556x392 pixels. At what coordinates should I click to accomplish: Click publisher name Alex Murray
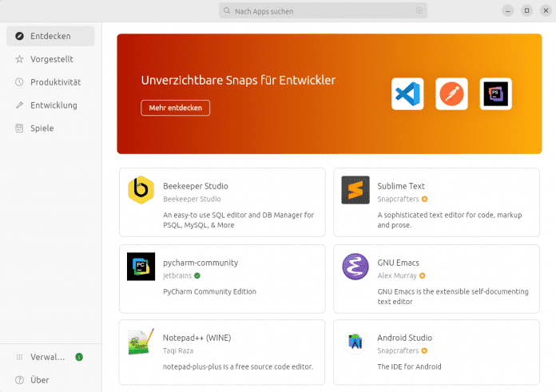coord(397,275)
